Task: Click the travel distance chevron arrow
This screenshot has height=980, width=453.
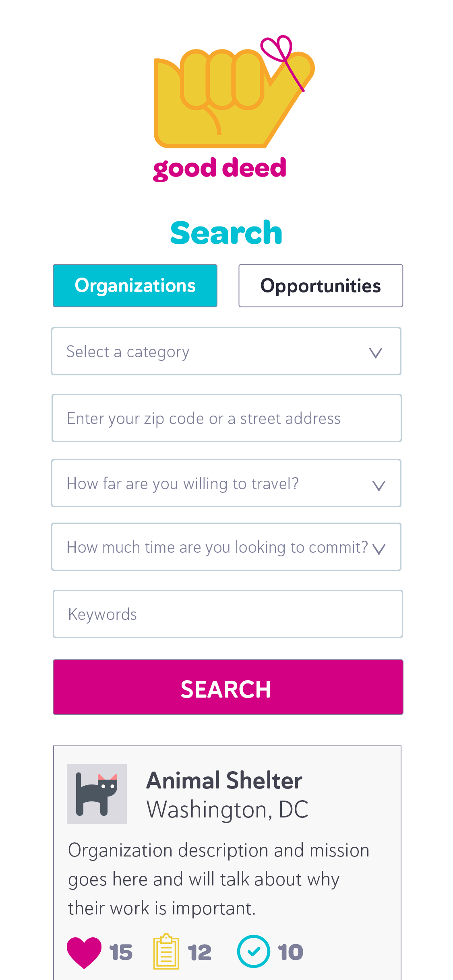Action: coord(379,486)
